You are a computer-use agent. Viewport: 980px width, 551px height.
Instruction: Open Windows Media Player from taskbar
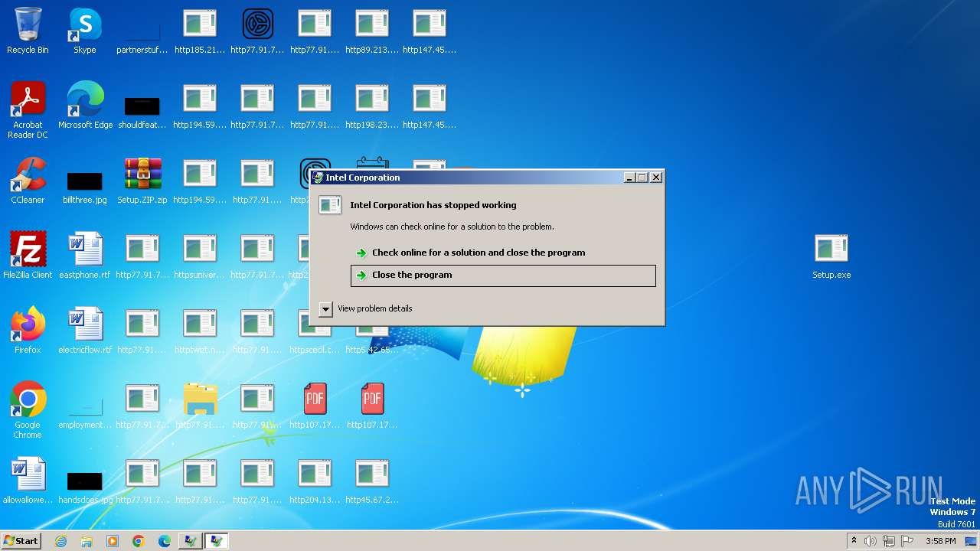(x=113, y=541)
